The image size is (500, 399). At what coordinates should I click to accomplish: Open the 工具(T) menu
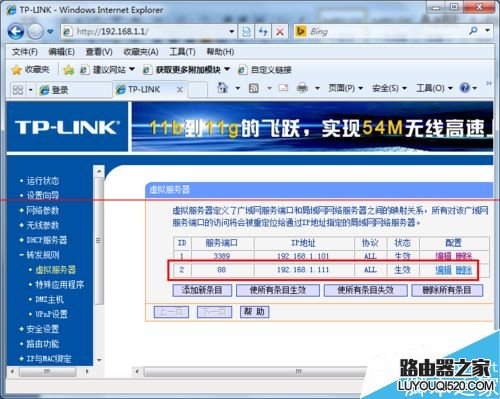click(182, 52)
